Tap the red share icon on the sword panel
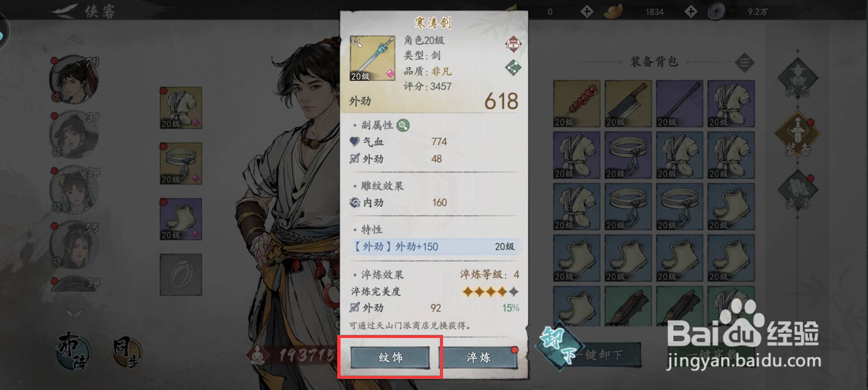 (x=513, y=44)
